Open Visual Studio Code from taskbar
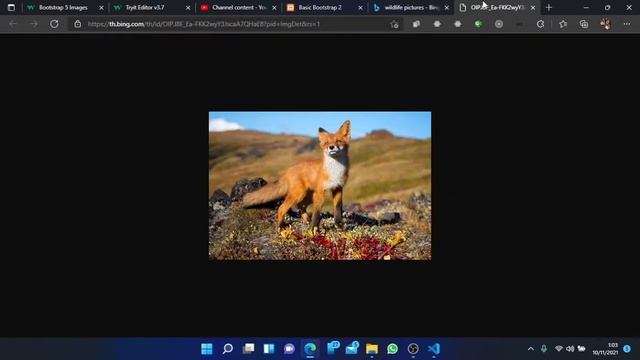 click(x=434, y=349)
